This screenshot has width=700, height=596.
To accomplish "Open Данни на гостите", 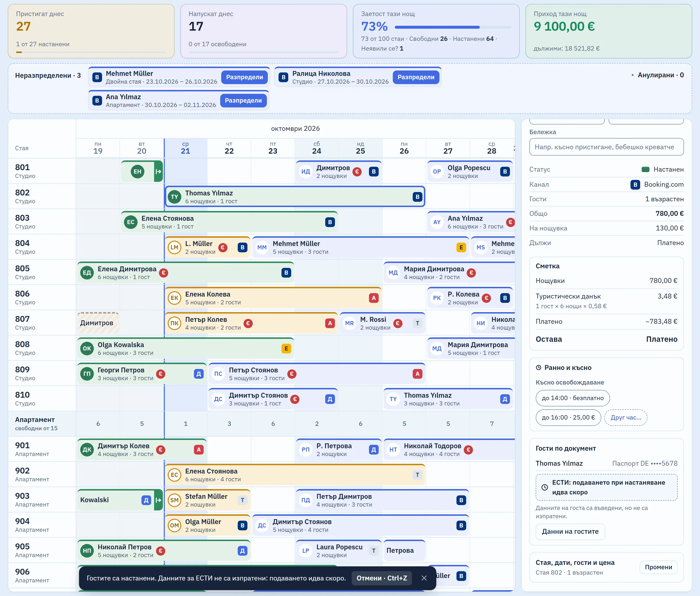I will pyautogui.click(x=570, y=532).
